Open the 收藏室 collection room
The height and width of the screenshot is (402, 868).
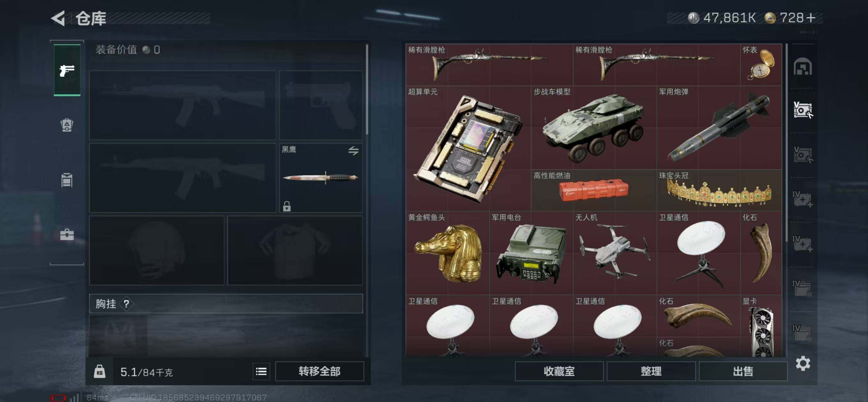click(x=559, y=371)
